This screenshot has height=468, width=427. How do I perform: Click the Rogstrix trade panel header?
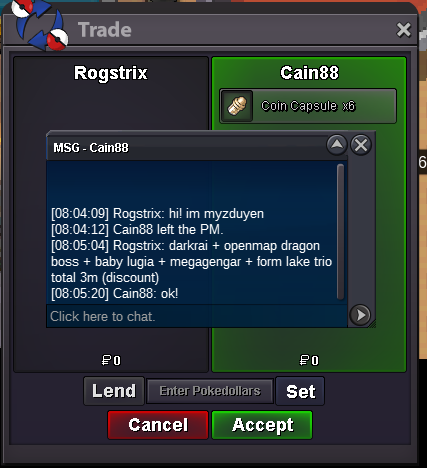(111, 73)
